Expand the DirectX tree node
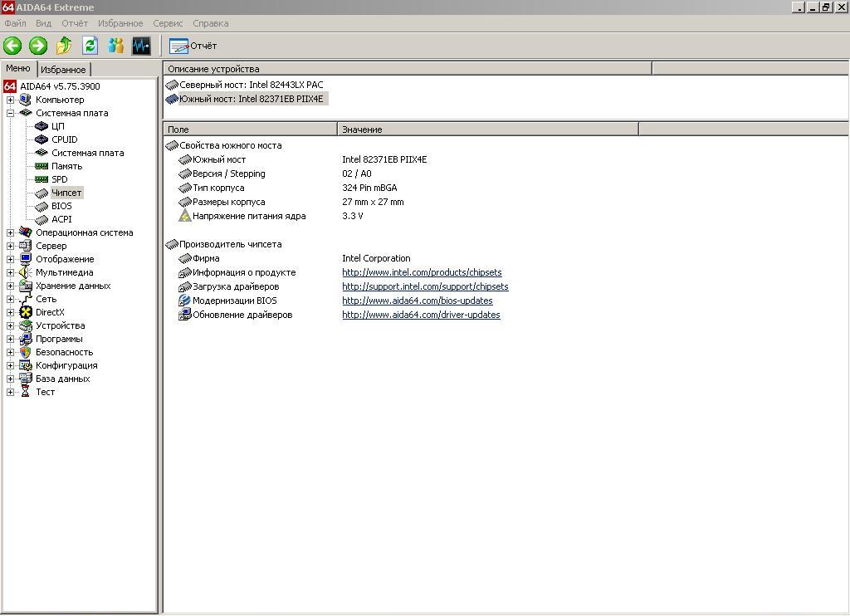850x616 pixels. 10,312
